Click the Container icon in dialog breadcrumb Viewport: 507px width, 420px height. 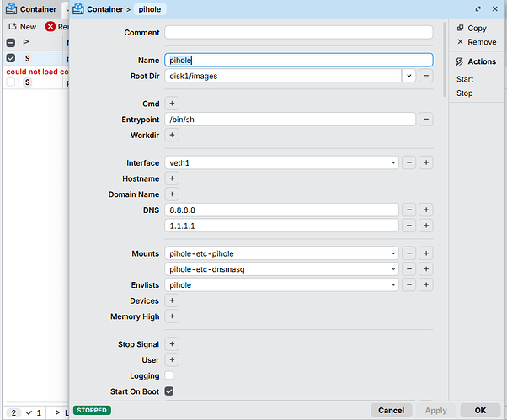coord(78,9)
